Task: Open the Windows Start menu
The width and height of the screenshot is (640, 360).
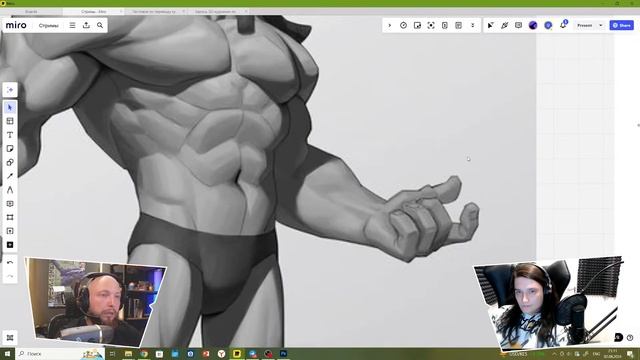Action: [7, 353]
